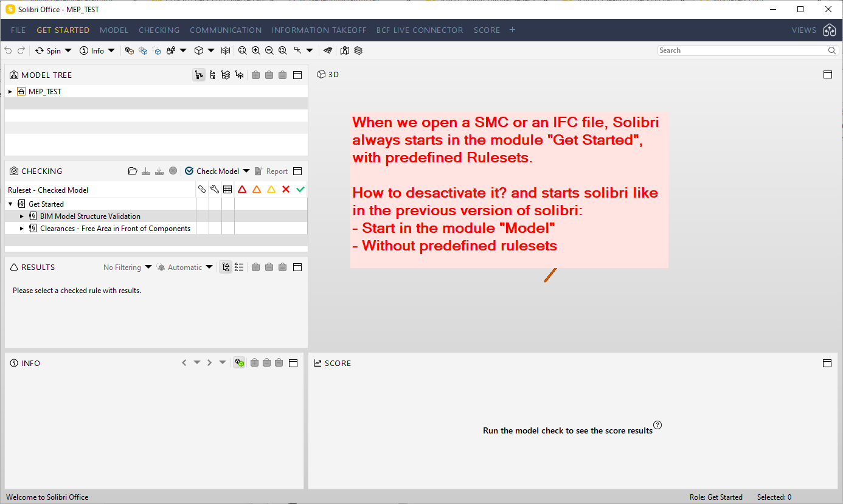Open the dropdown beside the plain cube icon
843x504 pixels.
point(211,51)
